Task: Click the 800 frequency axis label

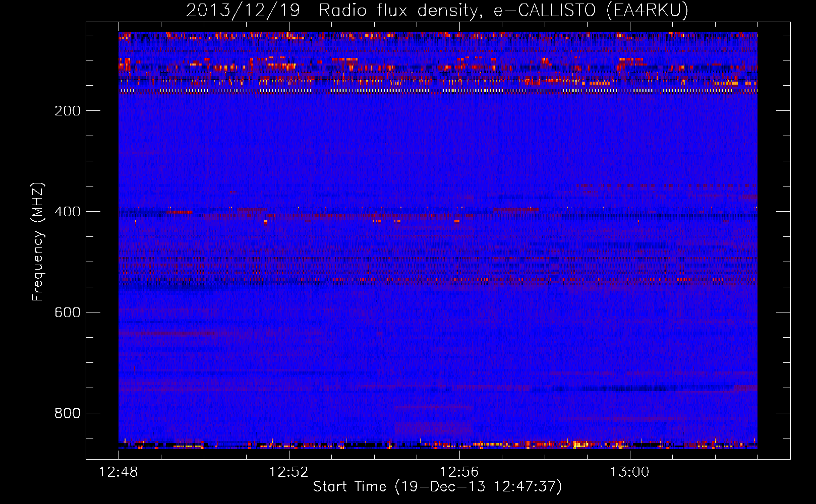Action: (x=68, y=413)
